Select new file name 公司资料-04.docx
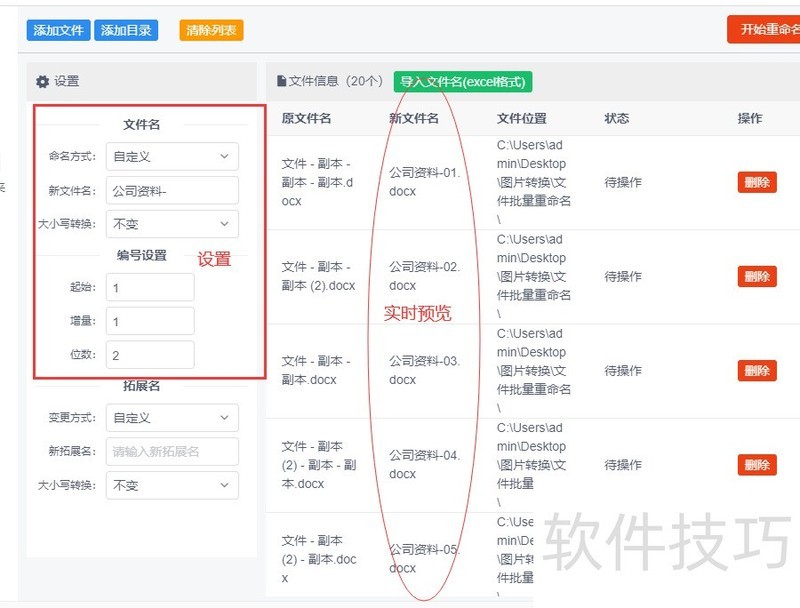 tap(424, 465)
